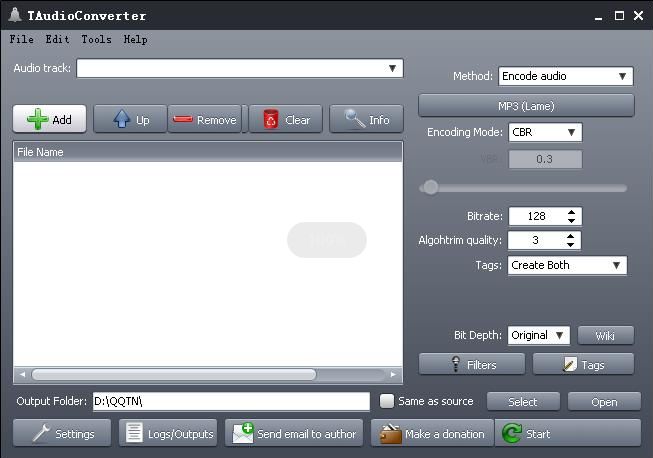The width and height of the screenshot is (653, 458).
Task: Click the envelope Send email icon
Action: coord(243,433)
